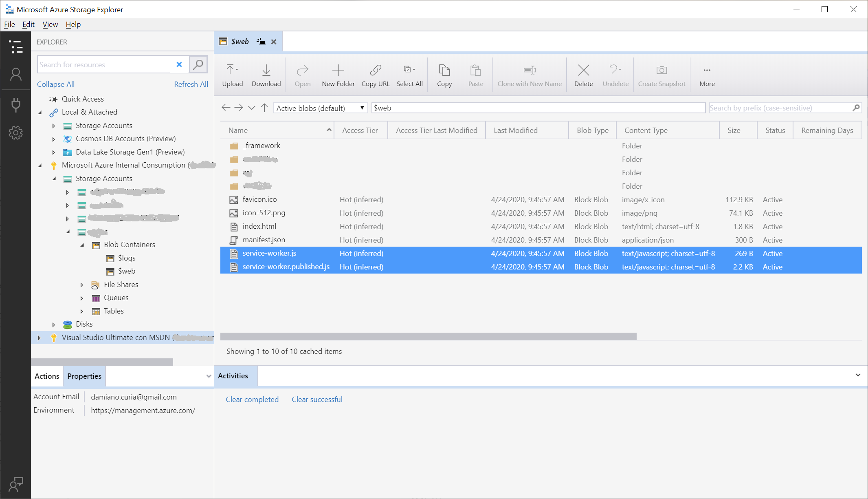Open the View menu
The width and height of the screenshot is (868, 499).
[50, 24]
